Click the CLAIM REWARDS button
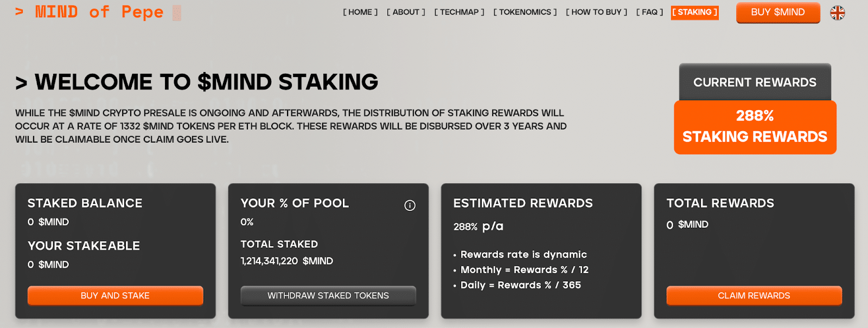Viewport: 868px width, 328px height. [x=754, y=295]
